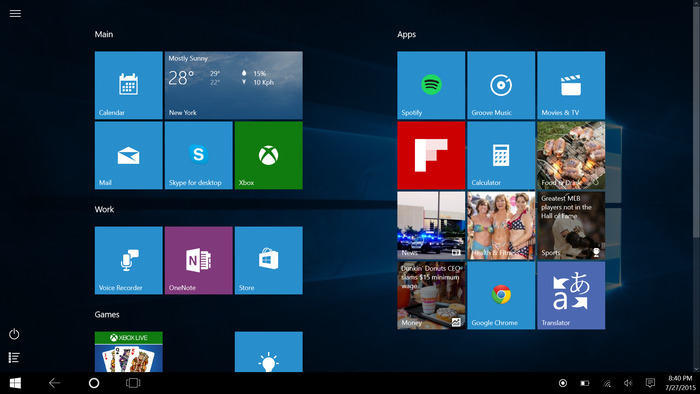Open the volume control in system tray

tap(628, 383)
